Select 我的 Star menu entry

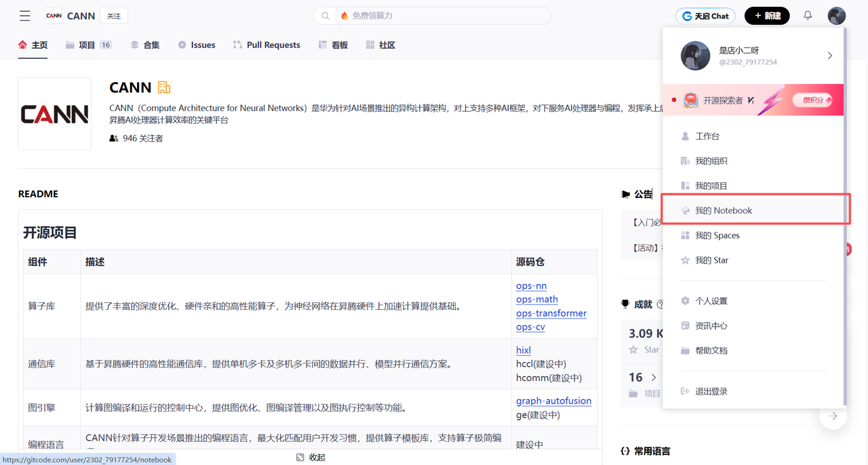pos(753,260)
